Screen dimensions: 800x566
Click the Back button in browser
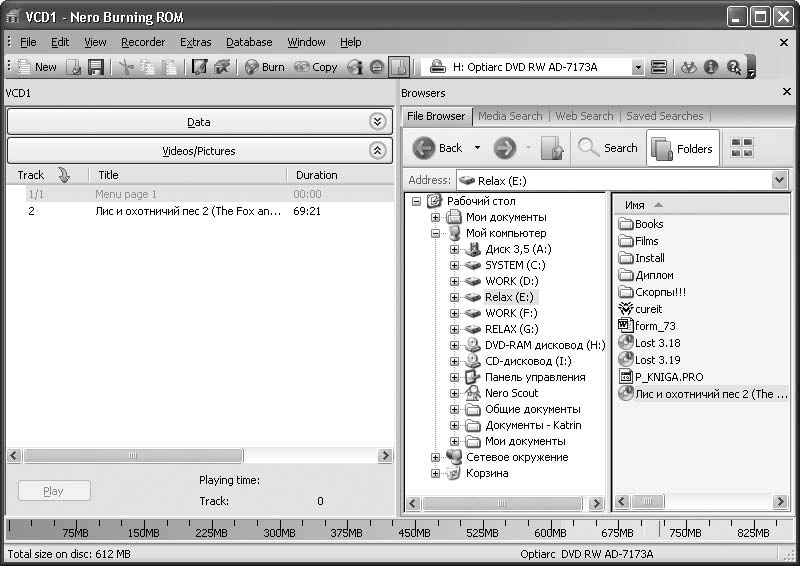click(x=438, y=148)
